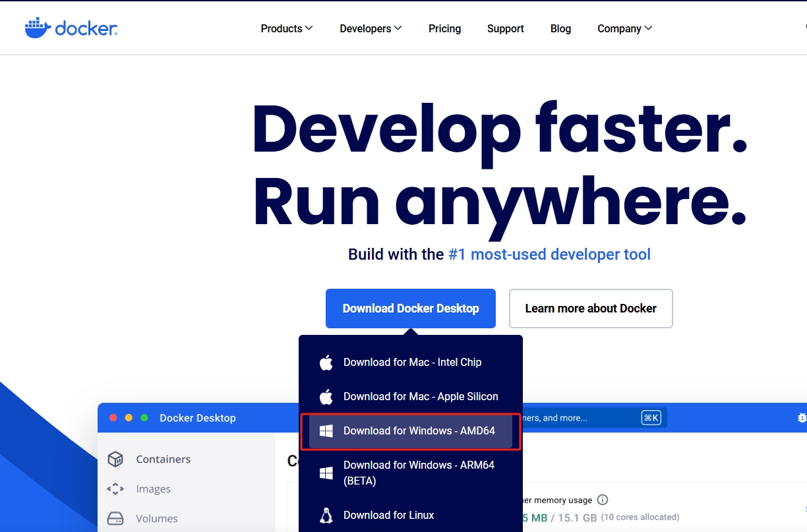Click the Download Docker Desktop button
The height and width of the screenshot is (532, 807).
410,308
